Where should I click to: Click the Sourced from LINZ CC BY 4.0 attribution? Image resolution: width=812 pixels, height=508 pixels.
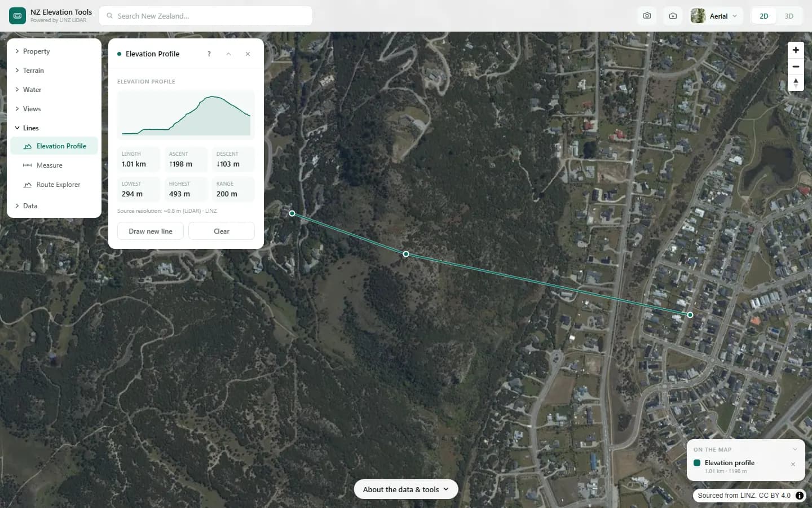tap(744, 496)
